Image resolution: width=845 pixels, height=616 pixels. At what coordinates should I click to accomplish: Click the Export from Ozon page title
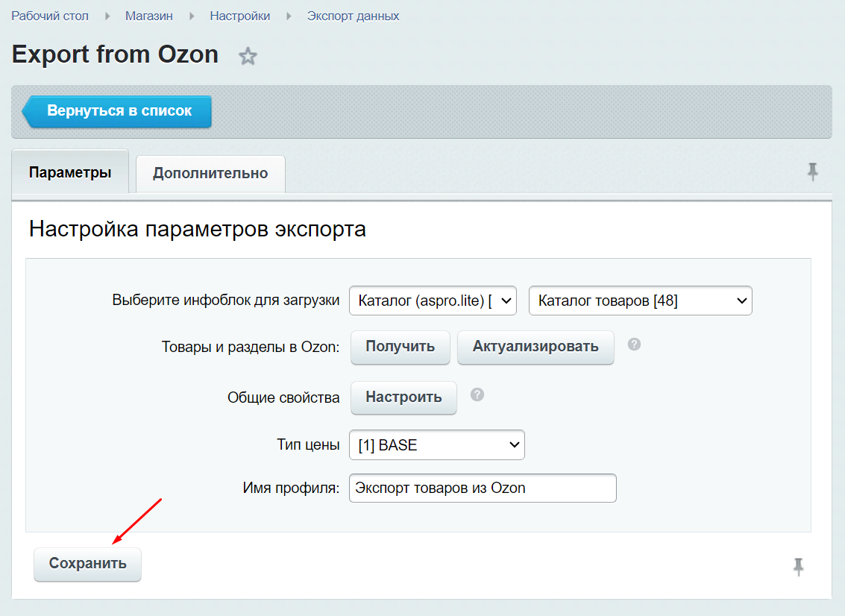116,54
